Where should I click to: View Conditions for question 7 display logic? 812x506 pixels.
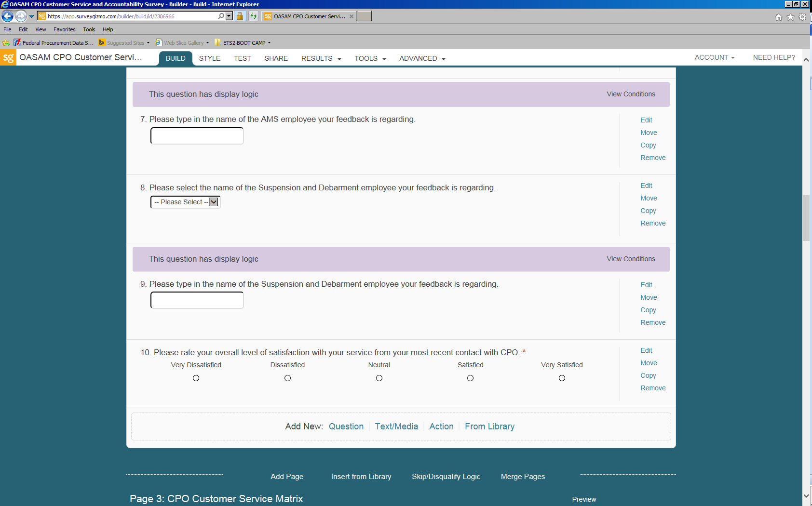coord(631,94)
